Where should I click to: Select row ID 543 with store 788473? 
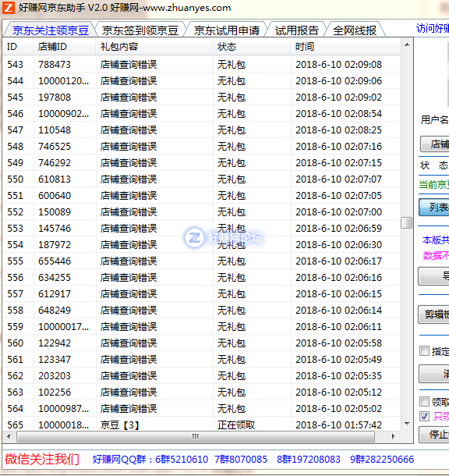coord(202,64)
